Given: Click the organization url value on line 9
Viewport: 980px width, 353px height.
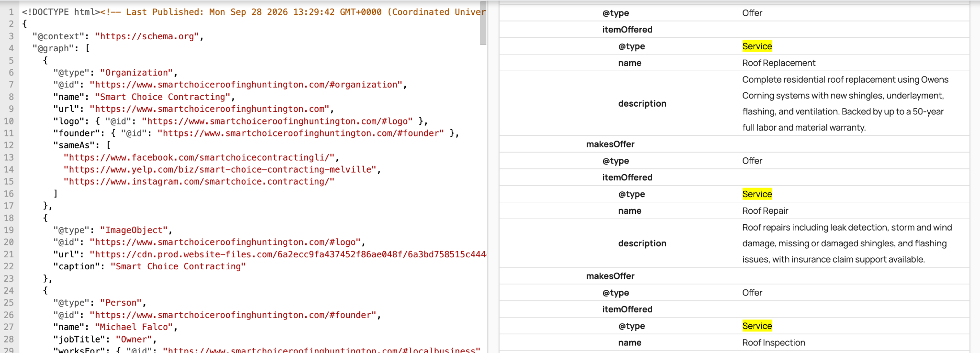Looking at the screenshot, I should tap(210, 109).
